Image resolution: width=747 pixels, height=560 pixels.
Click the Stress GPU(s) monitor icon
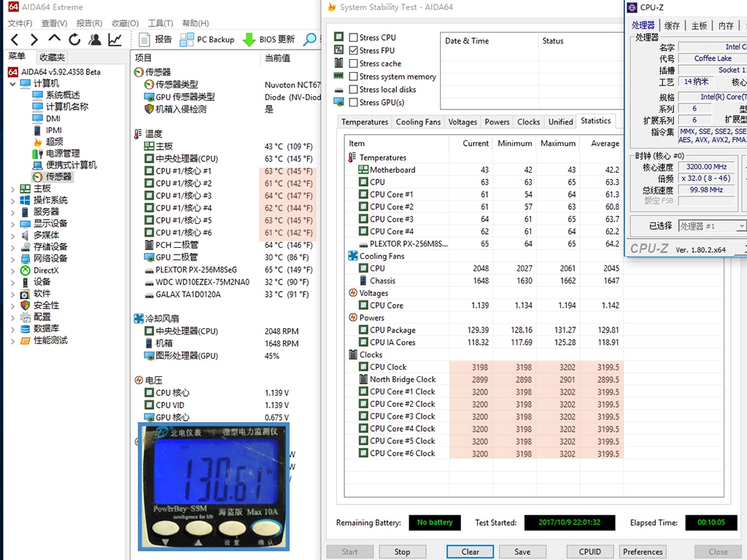[x=338, y=102]
